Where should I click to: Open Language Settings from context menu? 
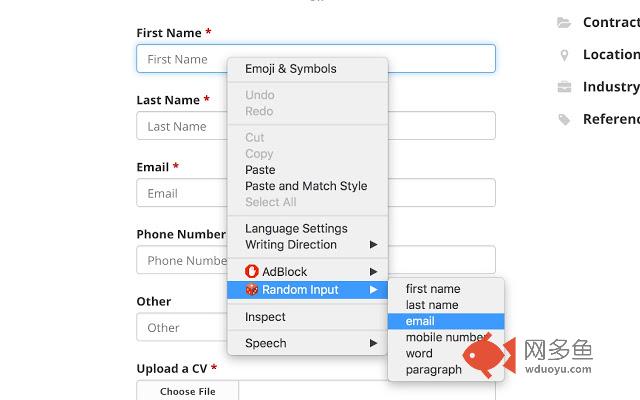296,228
